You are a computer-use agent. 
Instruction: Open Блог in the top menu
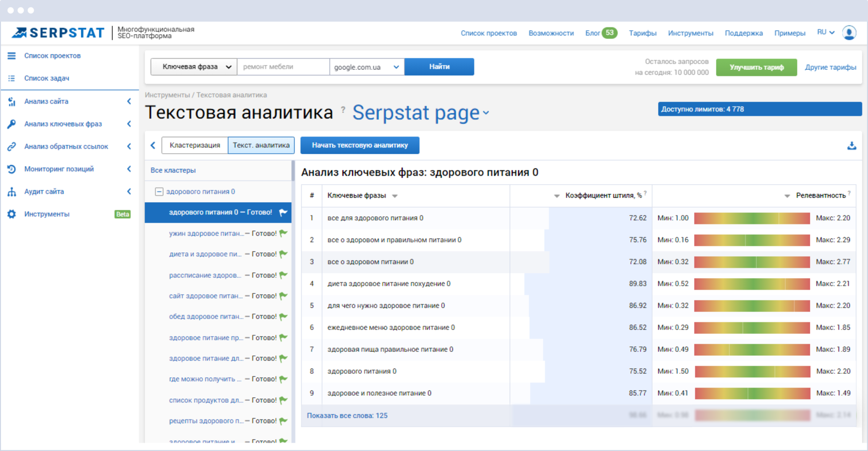point(592,33)
